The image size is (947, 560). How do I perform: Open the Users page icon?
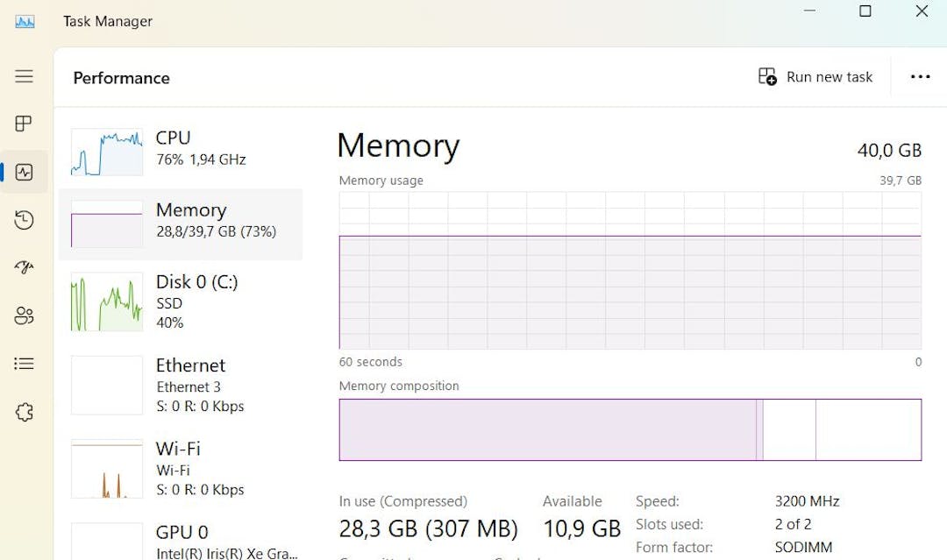[25, 315]
